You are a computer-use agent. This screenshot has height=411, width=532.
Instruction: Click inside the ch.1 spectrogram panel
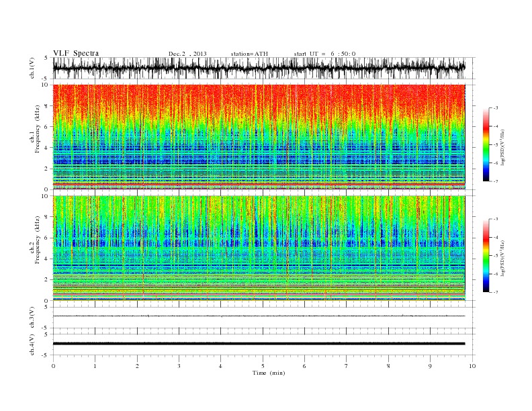click(x=259, y=136)
